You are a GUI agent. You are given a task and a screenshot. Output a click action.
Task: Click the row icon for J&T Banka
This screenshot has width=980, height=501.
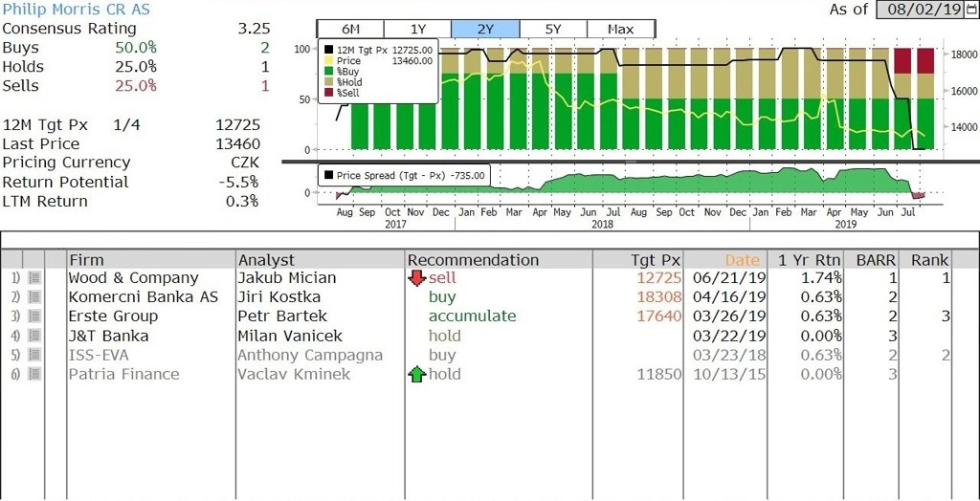[33, 337]
